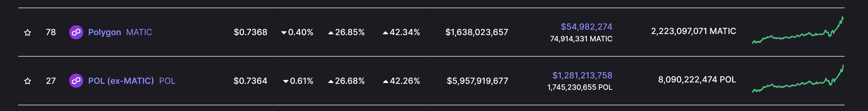
Task: Open Polygon $54,982,274 volume link
Action: pos(586,26)
